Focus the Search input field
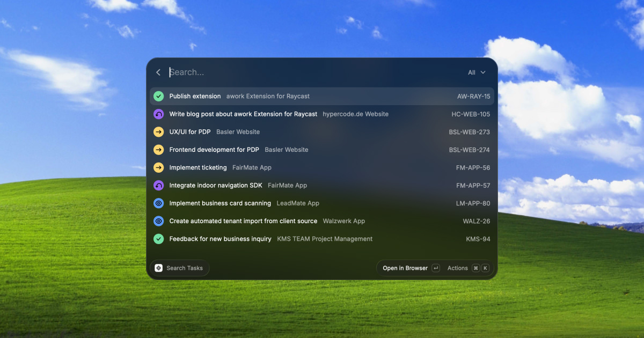Viewport: 644px width, 338px height. (x=314, y=72)
